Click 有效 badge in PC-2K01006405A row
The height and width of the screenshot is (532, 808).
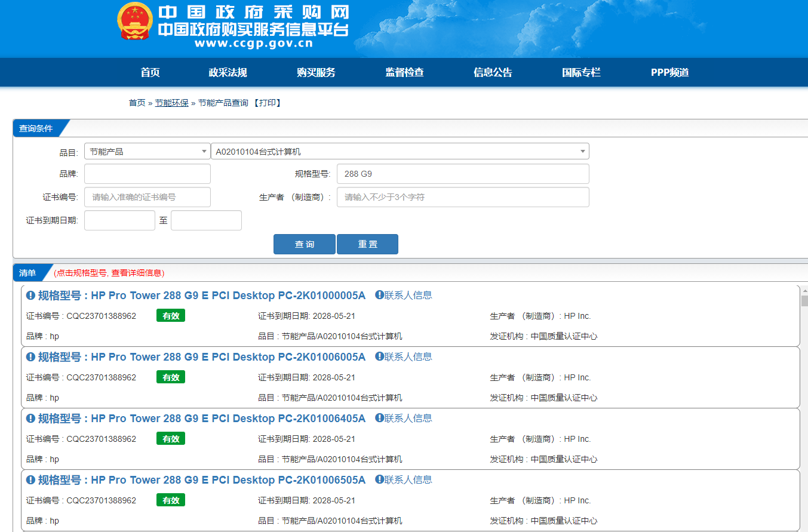coord(171,439)
